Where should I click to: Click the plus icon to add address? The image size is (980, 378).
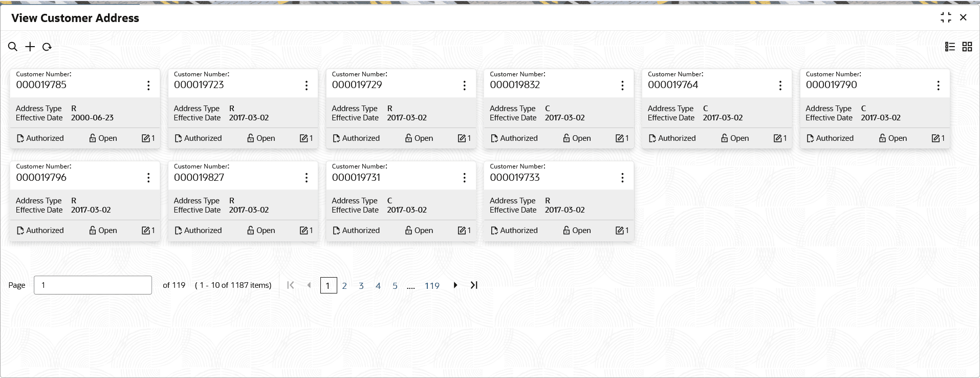click(x=30, y=47)
